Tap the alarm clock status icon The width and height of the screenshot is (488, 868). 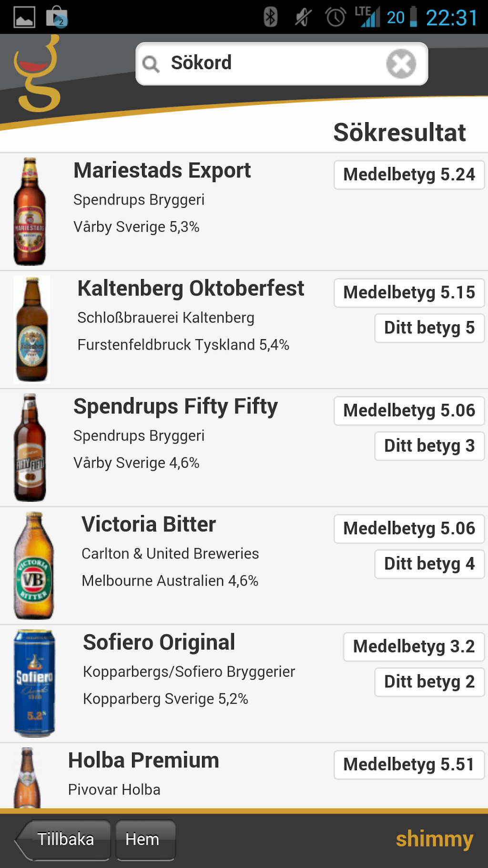point(335,18)
